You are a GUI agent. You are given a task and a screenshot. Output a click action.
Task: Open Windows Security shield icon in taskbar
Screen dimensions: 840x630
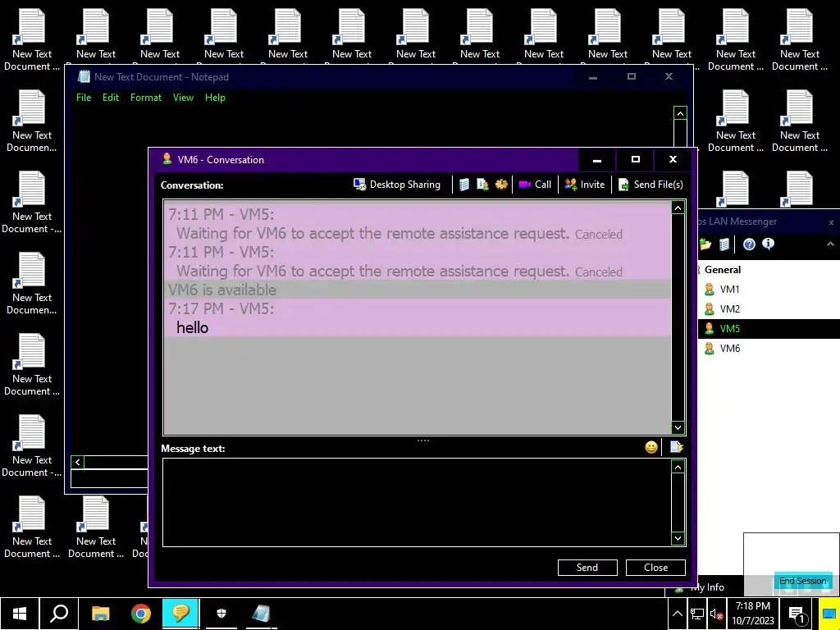tap(221, 614)
